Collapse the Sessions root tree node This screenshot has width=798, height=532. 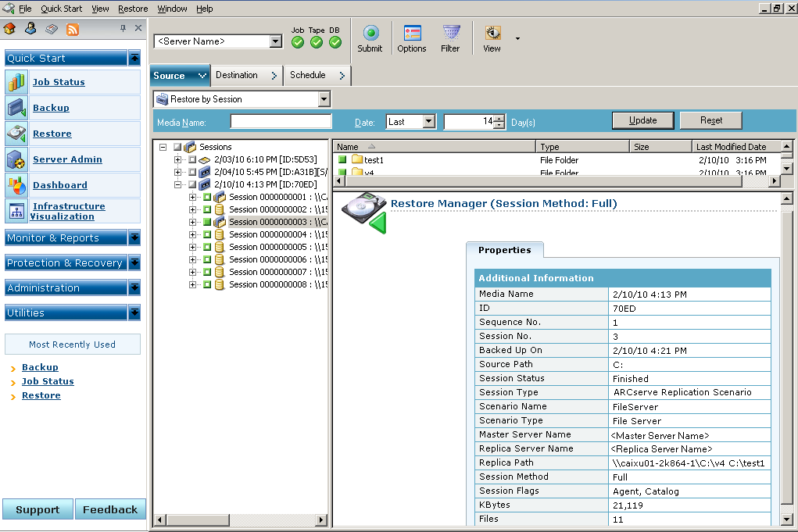[x=163, y=147]
